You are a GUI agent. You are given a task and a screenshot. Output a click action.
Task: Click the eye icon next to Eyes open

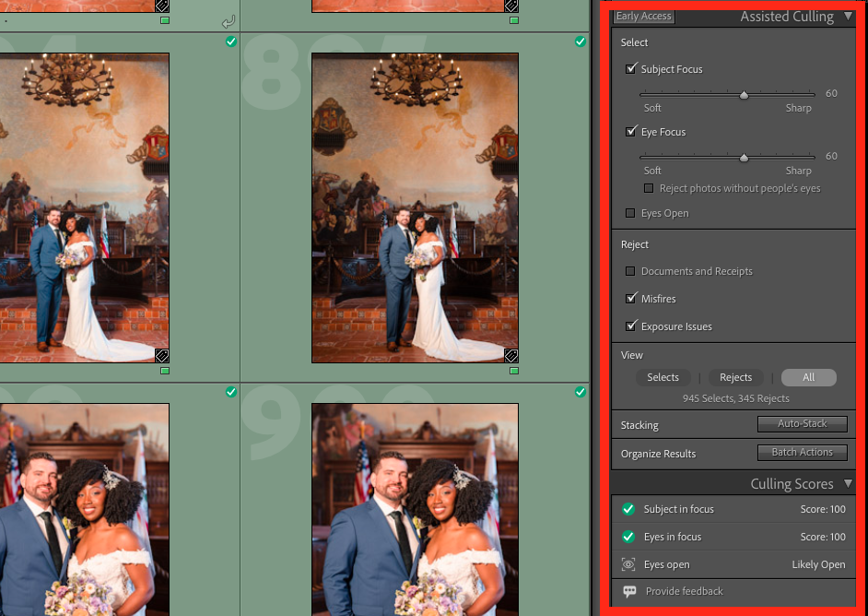[628, 564]
